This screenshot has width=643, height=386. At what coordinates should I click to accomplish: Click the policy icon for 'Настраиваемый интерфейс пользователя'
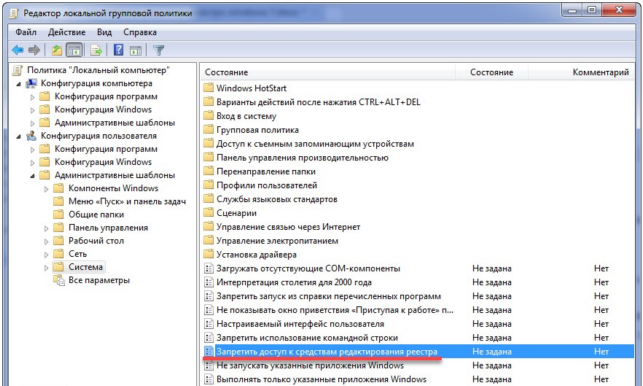[209, 324]
